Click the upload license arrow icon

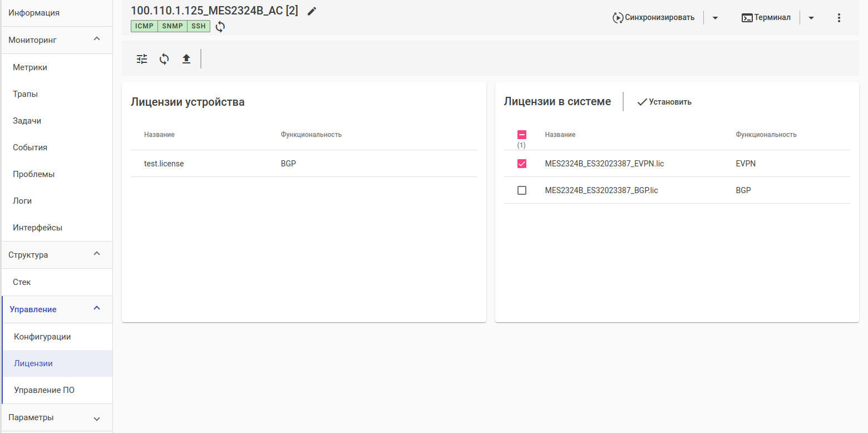(186, 59)
